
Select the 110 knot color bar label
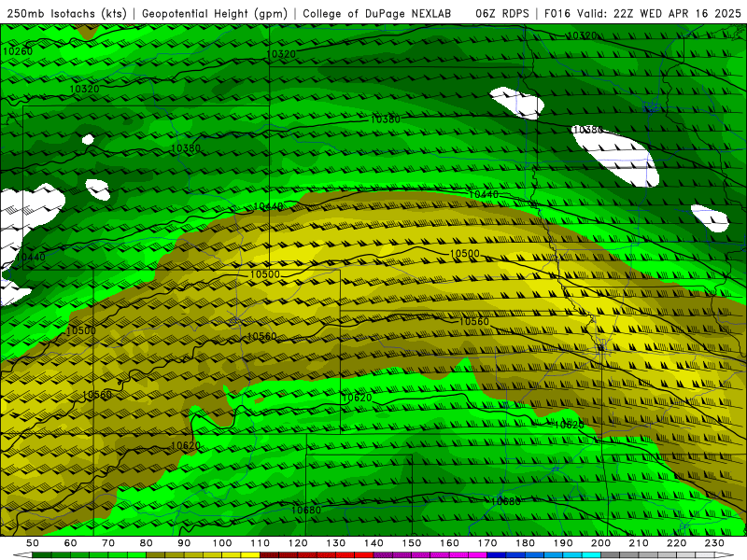coord(261,543)
